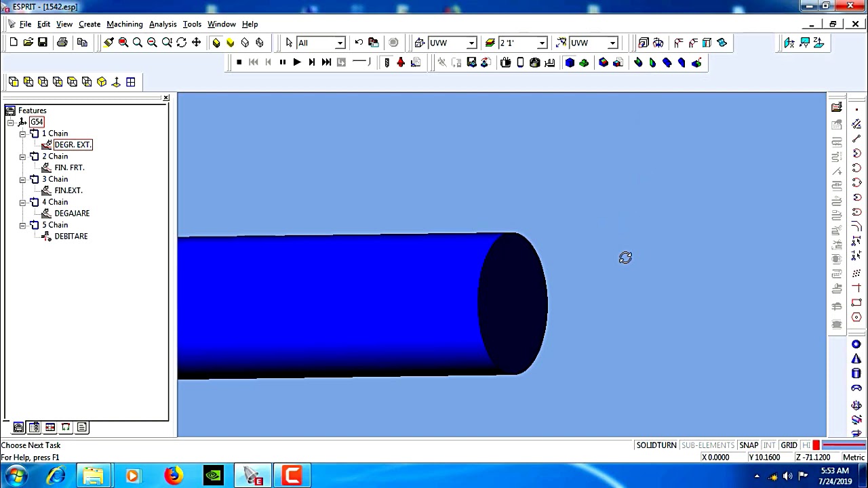Toggle HI mode in status bar
This screenshot has height=488, width=868.
click(806, 445)
